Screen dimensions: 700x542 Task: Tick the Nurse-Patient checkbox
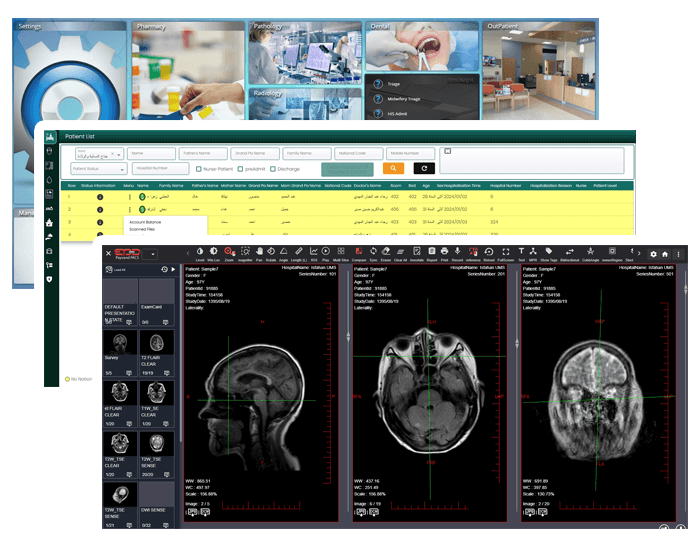[x=199, y=169]
